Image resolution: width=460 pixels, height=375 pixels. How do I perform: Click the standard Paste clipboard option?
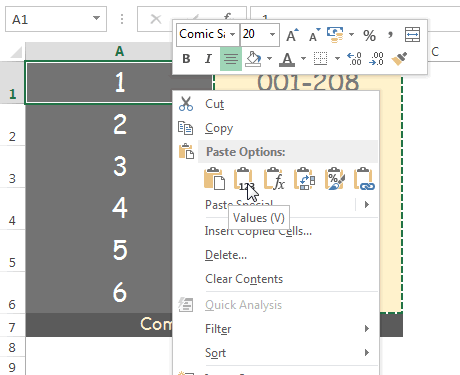pyautogui.click(x=214, y=179)
